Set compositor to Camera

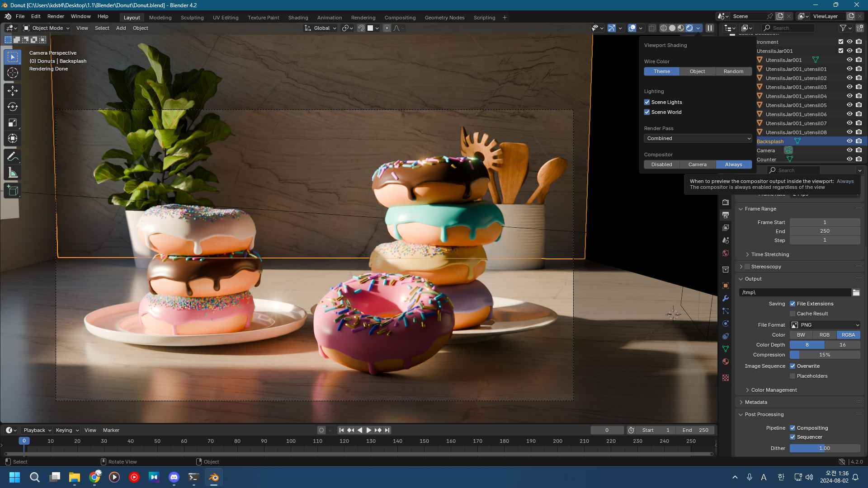click(698, 164)
